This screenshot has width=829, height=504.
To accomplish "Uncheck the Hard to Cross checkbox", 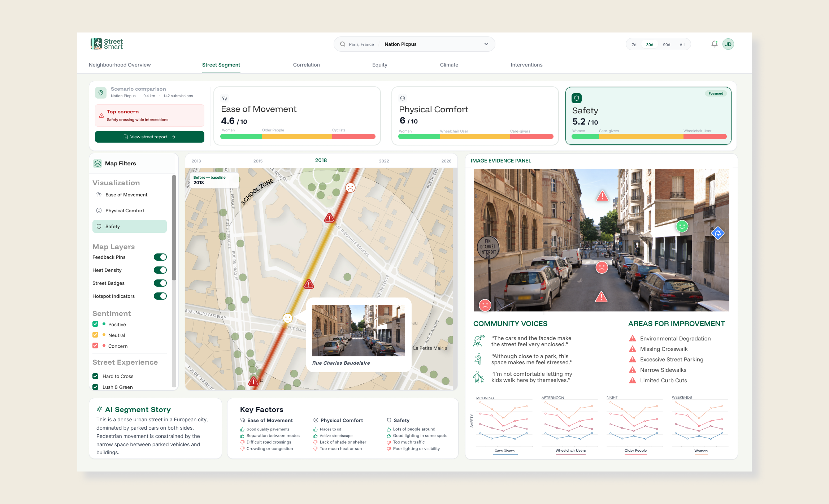I will [95, 376].
